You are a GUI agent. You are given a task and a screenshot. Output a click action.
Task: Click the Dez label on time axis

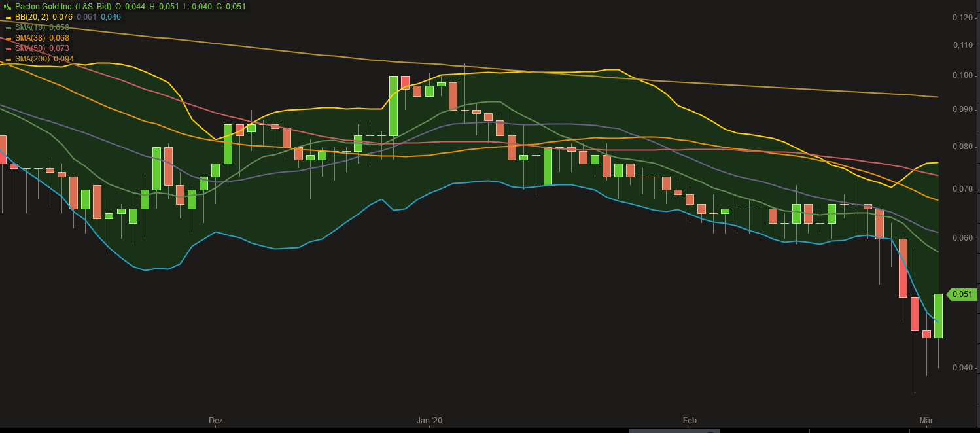pyautogui.click(x=216, y=421)
